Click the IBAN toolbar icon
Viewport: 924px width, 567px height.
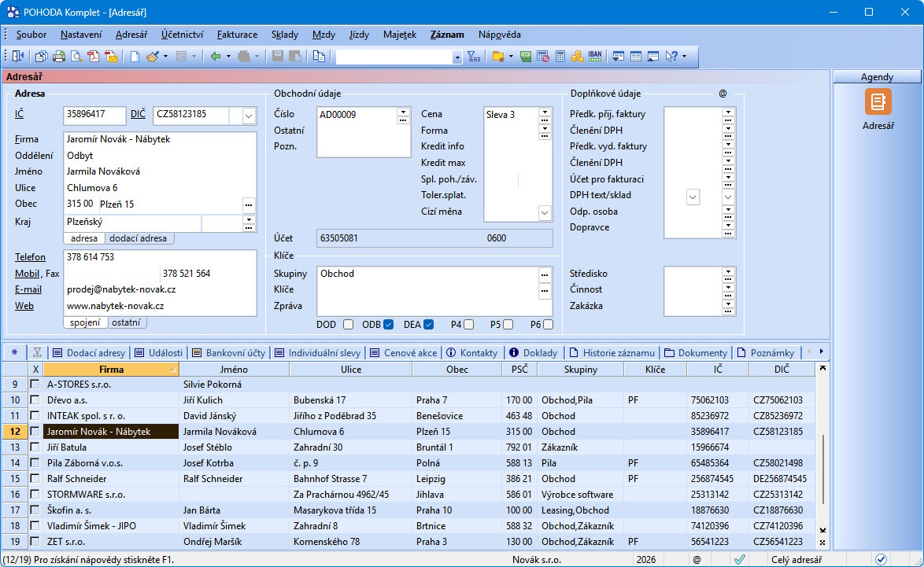point(595,56)
